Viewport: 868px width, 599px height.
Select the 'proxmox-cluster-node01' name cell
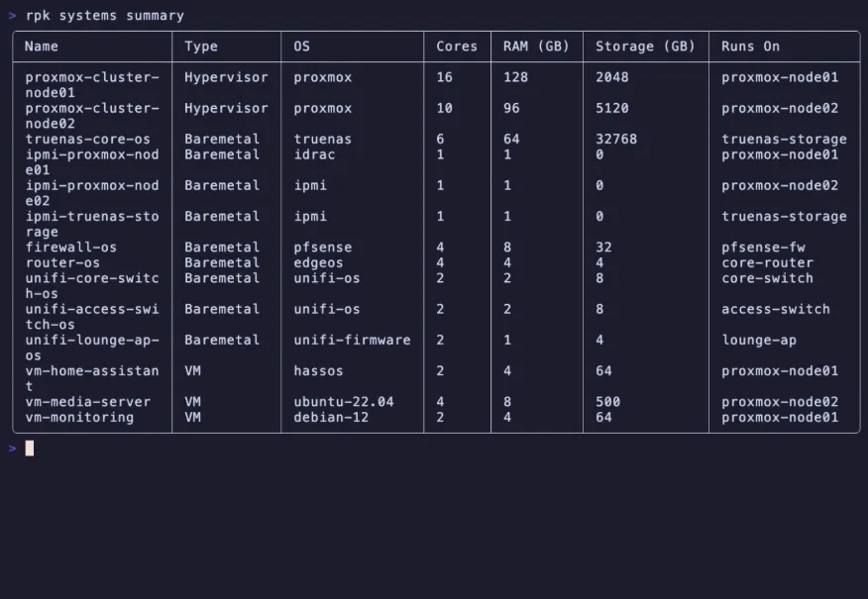point(92,84)
